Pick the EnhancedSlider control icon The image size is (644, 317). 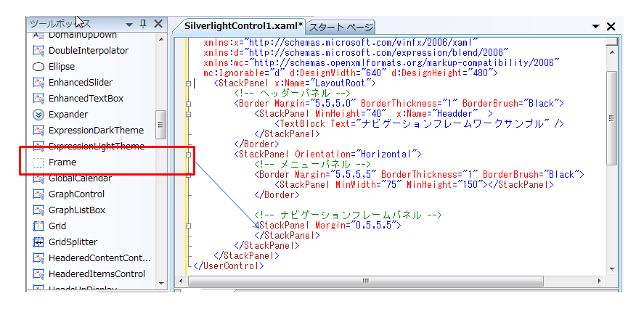click(x=38, y=83)
